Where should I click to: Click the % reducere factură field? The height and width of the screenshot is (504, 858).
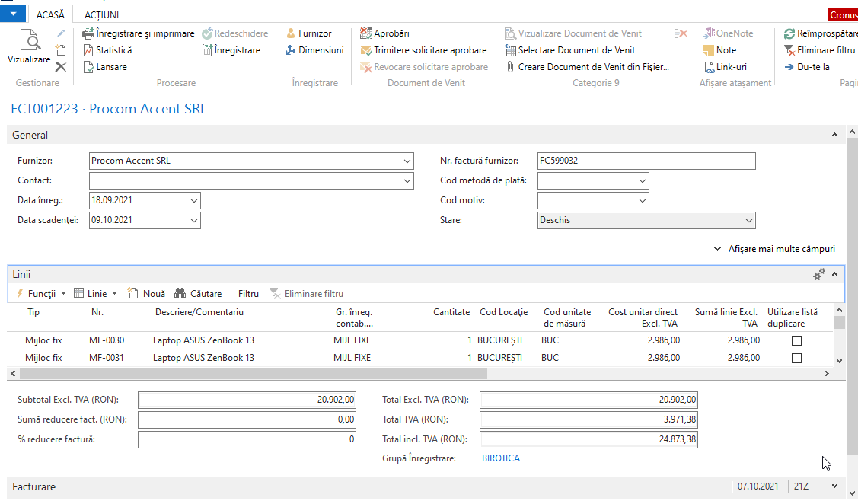[247, 439]
